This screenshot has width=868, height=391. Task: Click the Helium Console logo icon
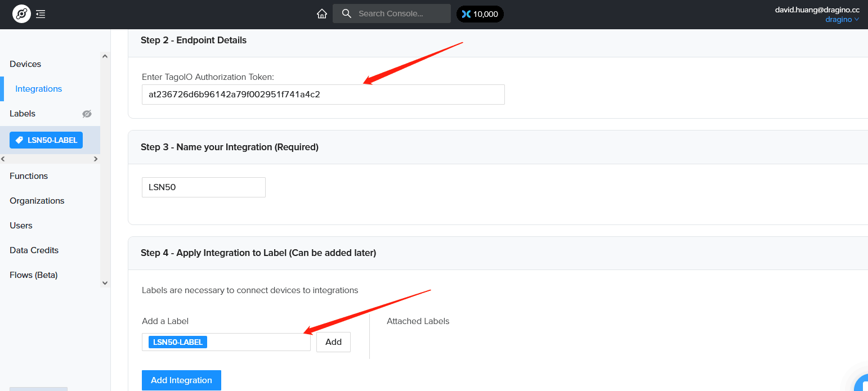(21, 14)
